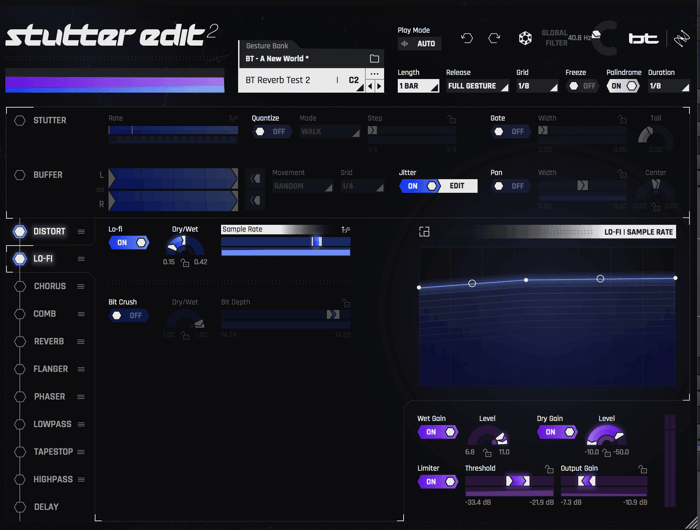This screenshot has width=700, height=530.
Task: Open the Release FULL GESTURE dropdown
Action: pos(478,86)
